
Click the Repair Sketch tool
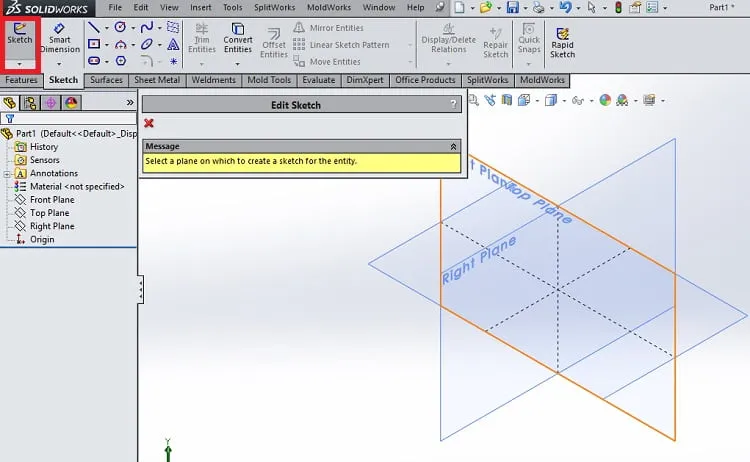click(x=496, y=43)
